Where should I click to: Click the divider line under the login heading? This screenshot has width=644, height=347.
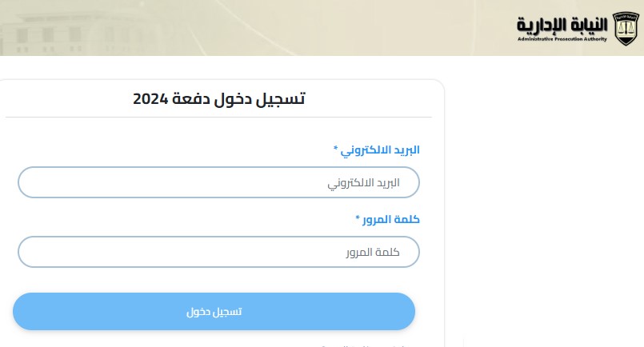click(x=218, y=118)
